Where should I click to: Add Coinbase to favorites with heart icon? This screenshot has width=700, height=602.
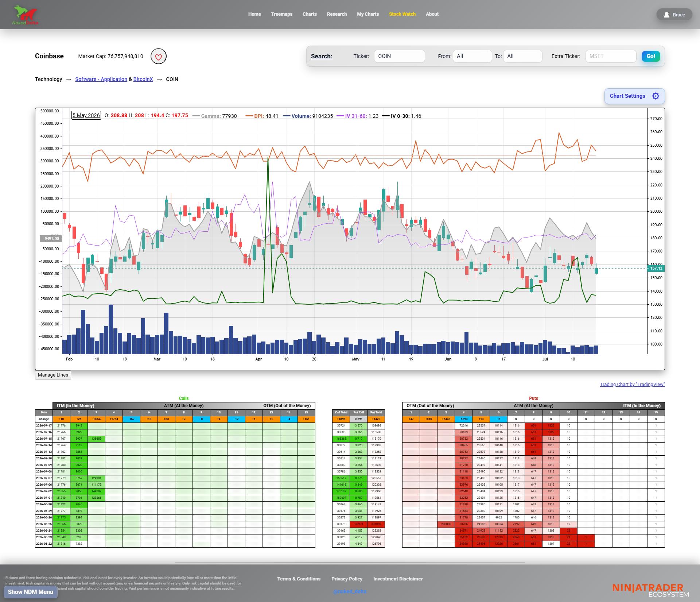pyautogui.click(x=159, y=57)
